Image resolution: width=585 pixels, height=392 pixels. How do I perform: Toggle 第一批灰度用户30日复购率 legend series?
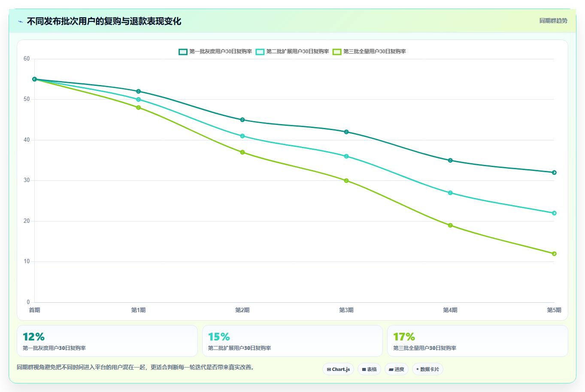(215, 52)
